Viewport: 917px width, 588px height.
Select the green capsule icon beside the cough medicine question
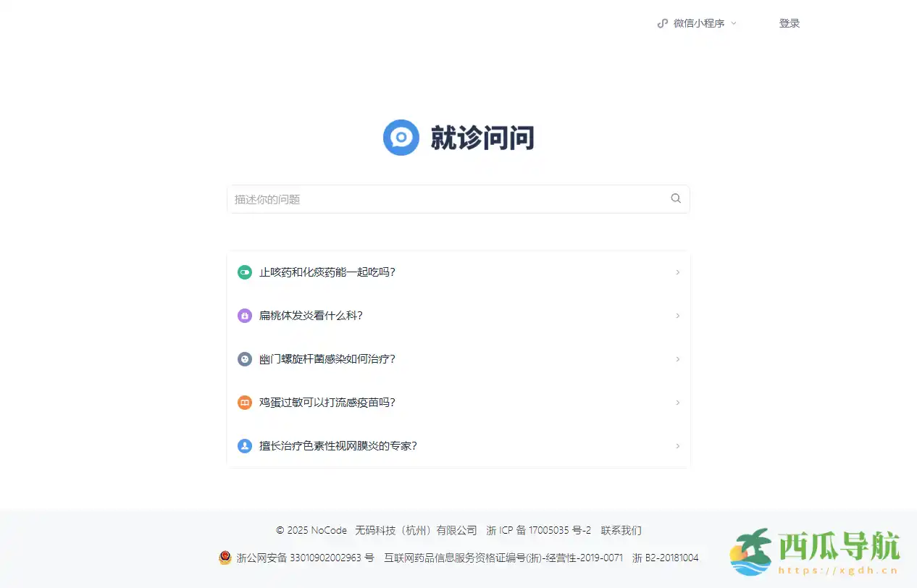(x=244, y=272)
